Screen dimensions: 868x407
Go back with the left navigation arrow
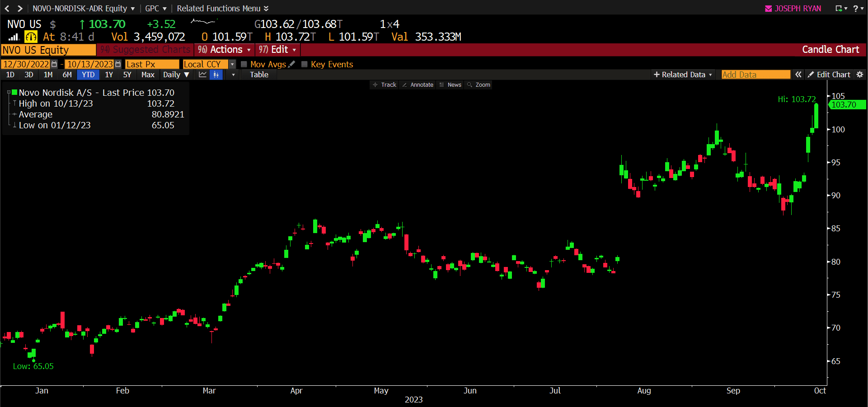click(7, 9)
